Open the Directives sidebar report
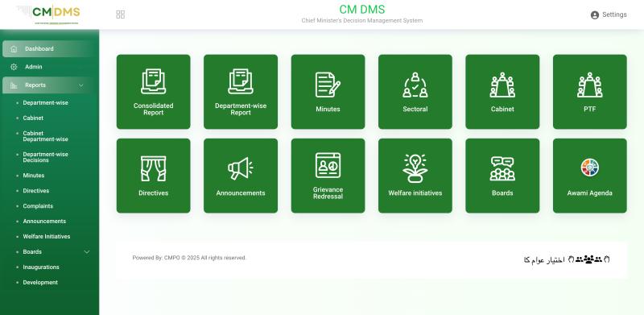Viewport: 644px width, 315px height. (36, 191)
